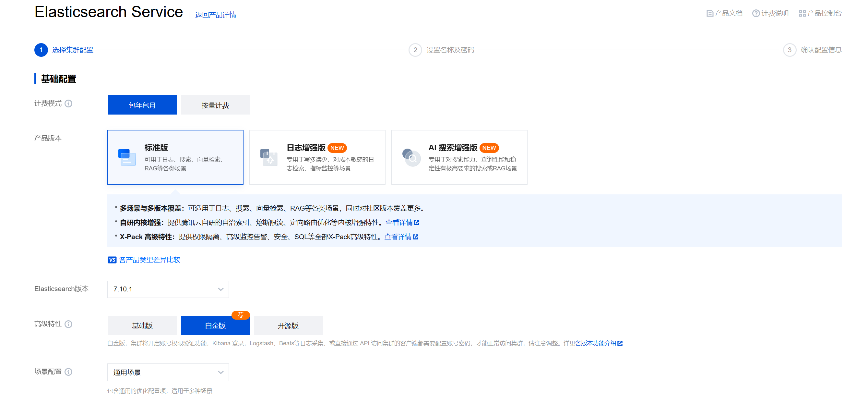Screen dimensions: 868x404
Task: Click the Elasticsearch Service title
Action: point(109,12)
